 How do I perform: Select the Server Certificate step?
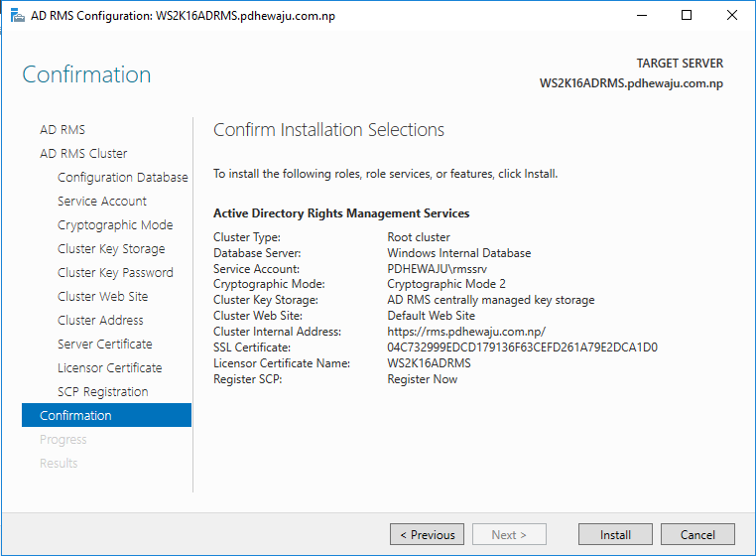coord(104,344)
